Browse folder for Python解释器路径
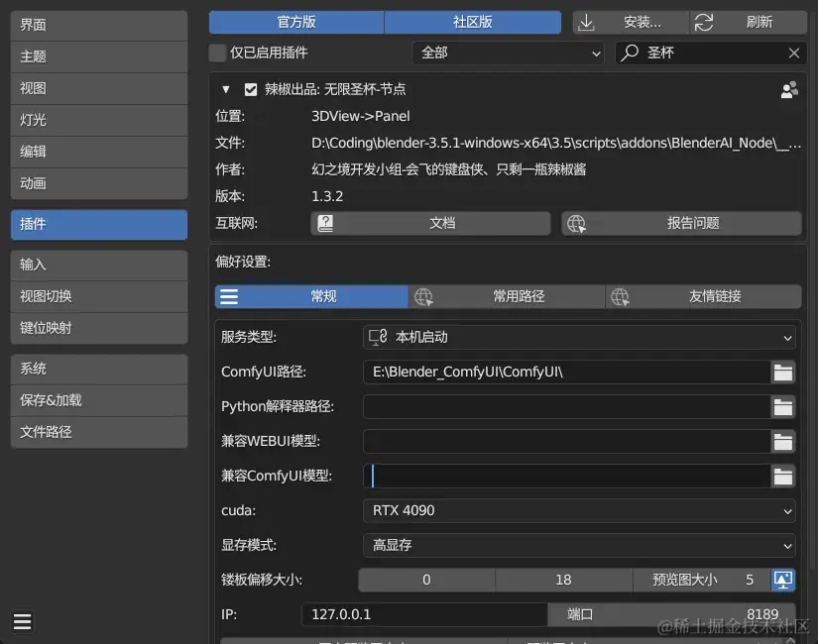The width and height of the screenshot is (818, 644). click(x=783, y=407)
